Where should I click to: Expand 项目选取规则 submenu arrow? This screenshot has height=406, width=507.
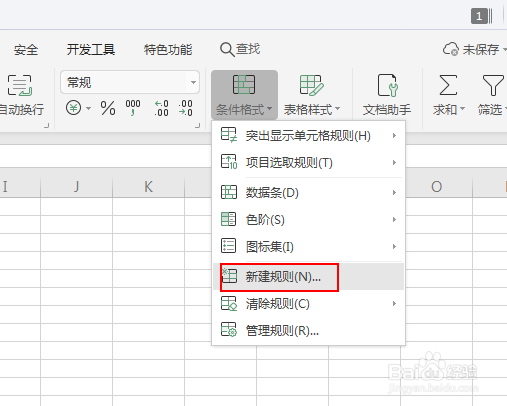click(x=394, y=162)
